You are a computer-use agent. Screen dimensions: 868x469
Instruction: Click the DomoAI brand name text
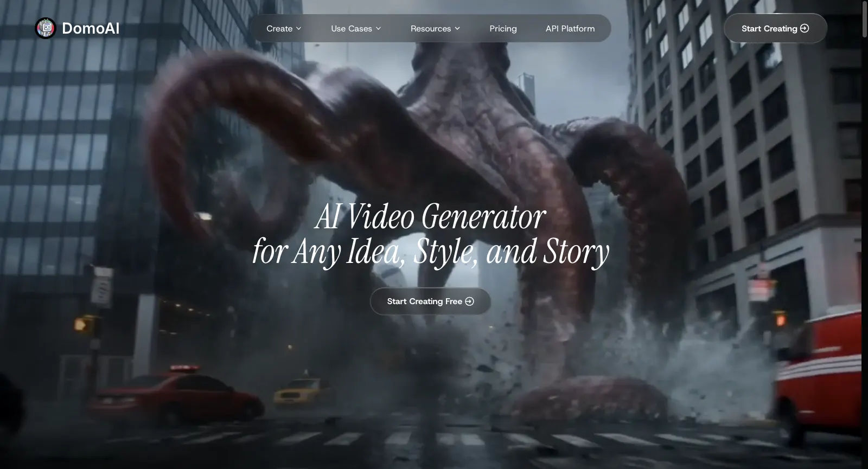(x=91, y=28)
